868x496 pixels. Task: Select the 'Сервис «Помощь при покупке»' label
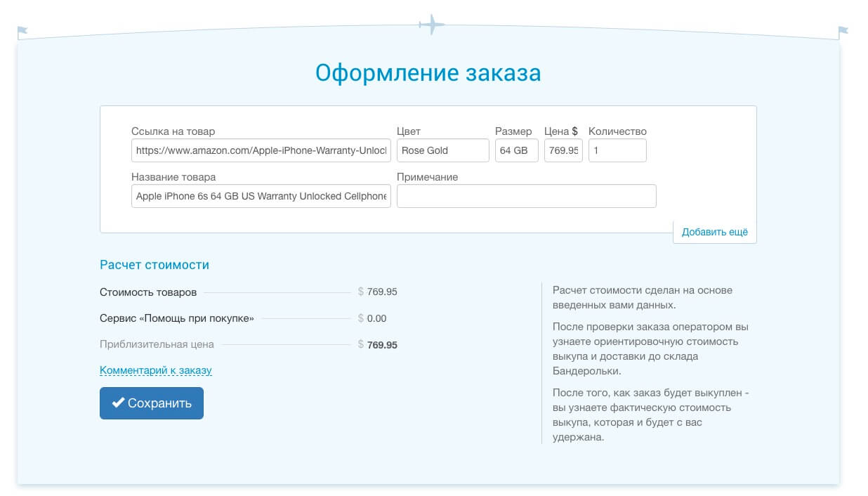coord(177,318)
